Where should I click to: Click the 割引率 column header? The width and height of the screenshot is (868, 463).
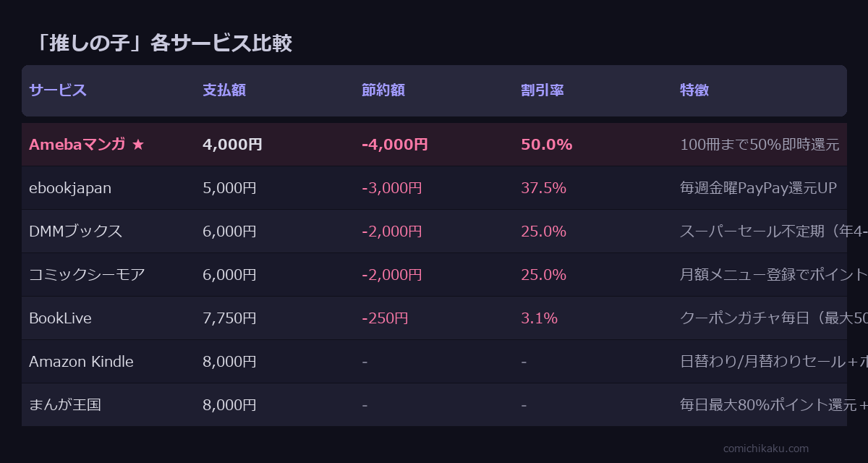point(542,90)
